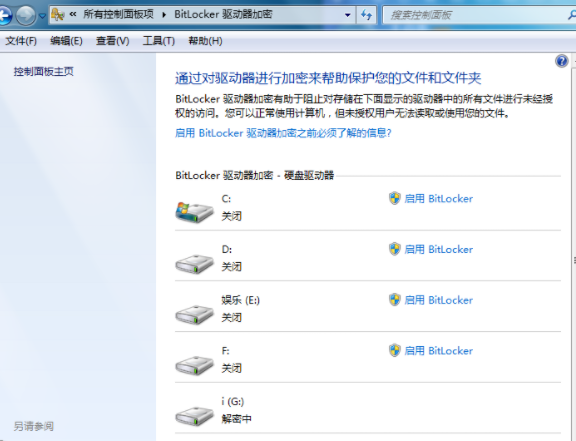Image resolution: width=576 pixels, height=441 pixels.
Task: Click the BitLocker 驱动器加密 - 硬盘驱动器 section header
Action: tap(255, 175)
